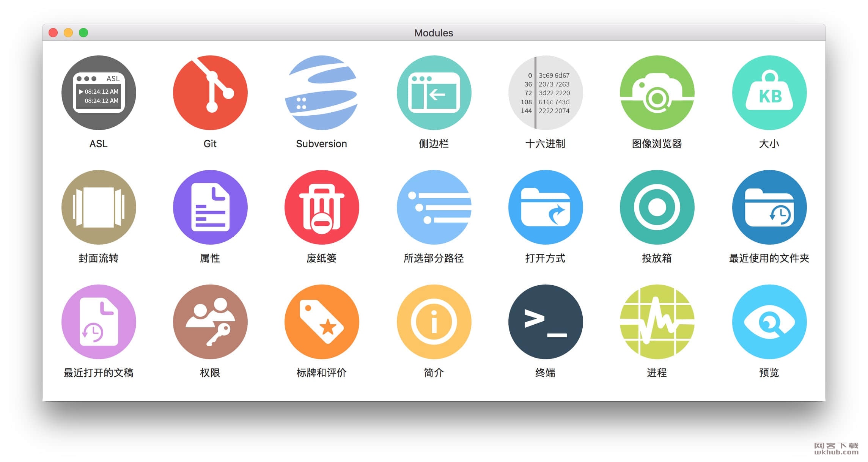
Task: Click the 十六进制 text label
Action: (546, 144)
